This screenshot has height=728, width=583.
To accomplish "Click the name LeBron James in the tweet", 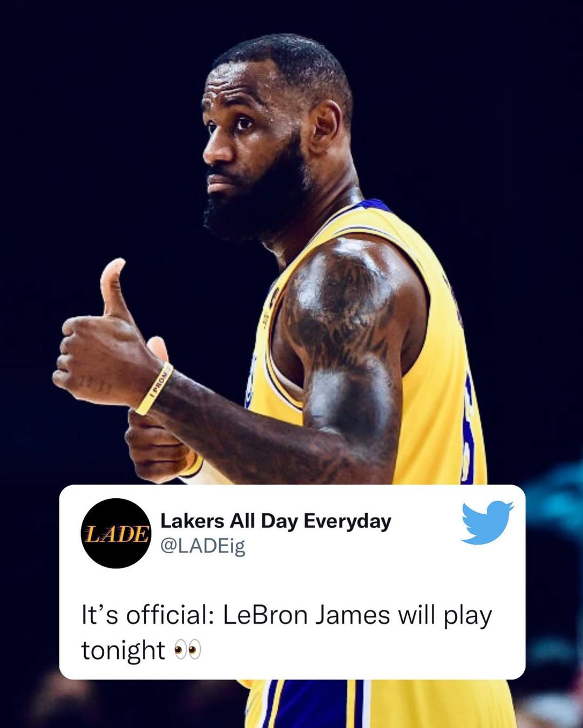I will pos(306,615).
